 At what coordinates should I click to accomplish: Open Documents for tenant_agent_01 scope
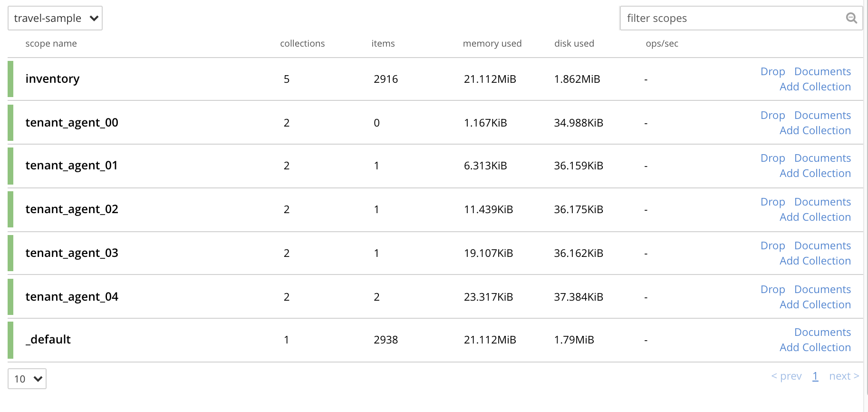[x=822, y=158]
